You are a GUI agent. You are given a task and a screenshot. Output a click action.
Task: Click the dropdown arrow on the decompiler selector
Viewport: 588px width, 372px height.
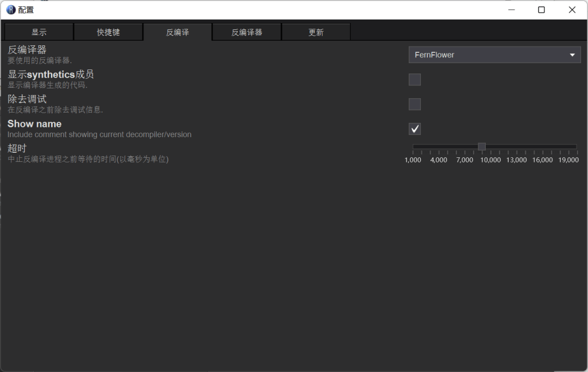pyautogui.click(x=572, y=55)
